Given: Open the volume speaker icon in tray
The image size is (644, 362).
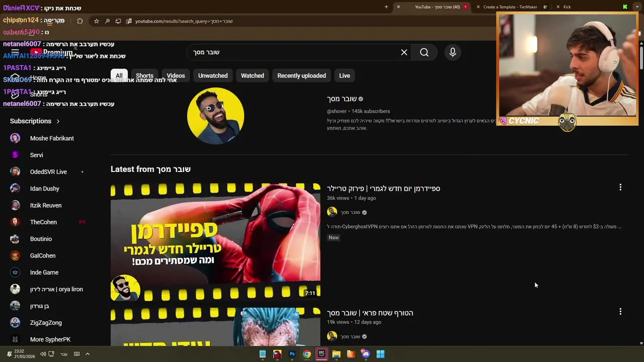Looking at the screenshot, I should click(43, 354).
